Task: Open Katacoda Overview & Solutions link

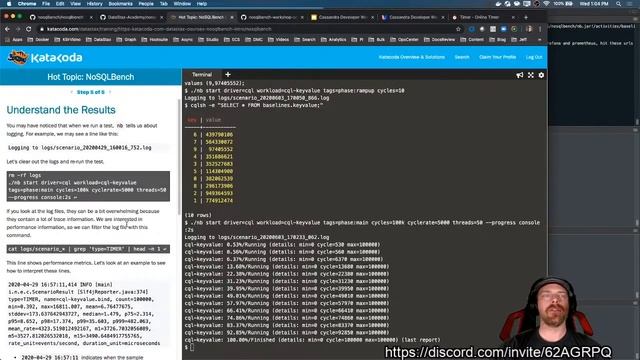Action: (x=411, y=57)
